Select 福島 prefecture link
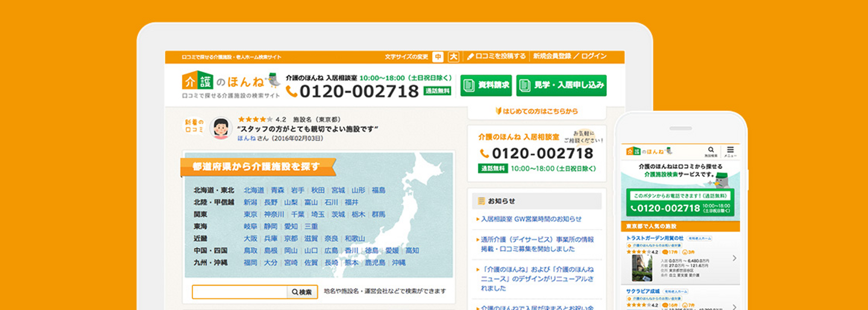This screenshot has height=310, width=868. (378, 190)
